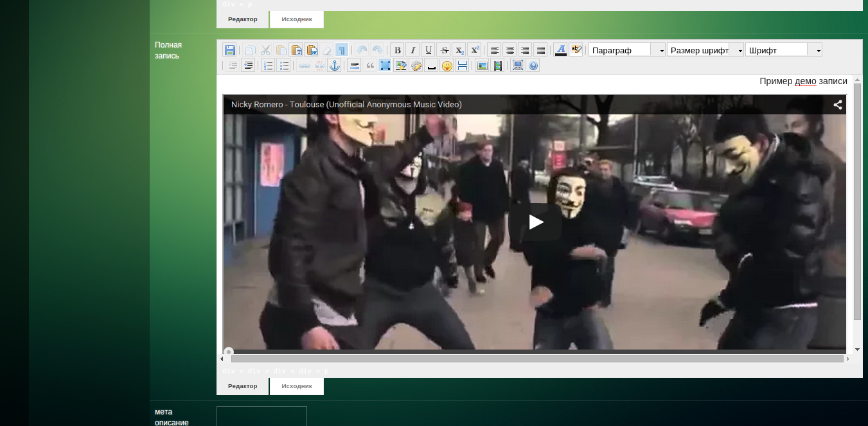
Task: Select the upper Редактор tab
Action: pyautogui.click(x=242, y=19)
